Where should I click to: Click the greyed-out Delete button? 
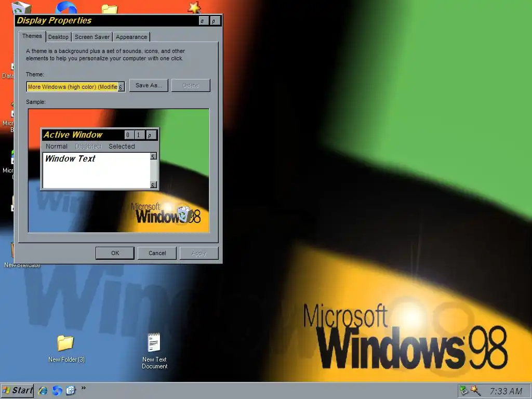[191, 86]
